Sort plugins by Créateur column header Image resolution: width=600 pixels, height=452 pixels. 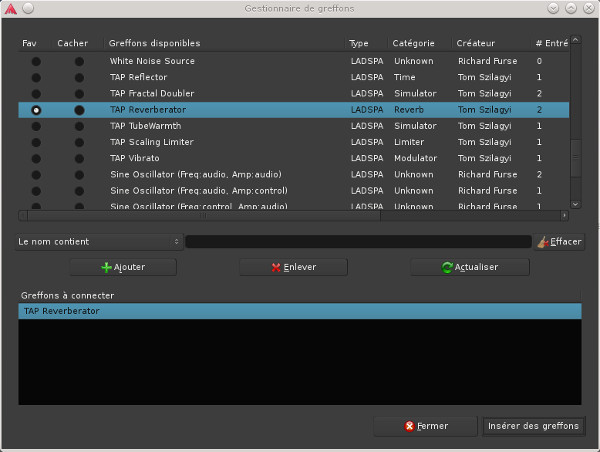[x=476, y=43]
